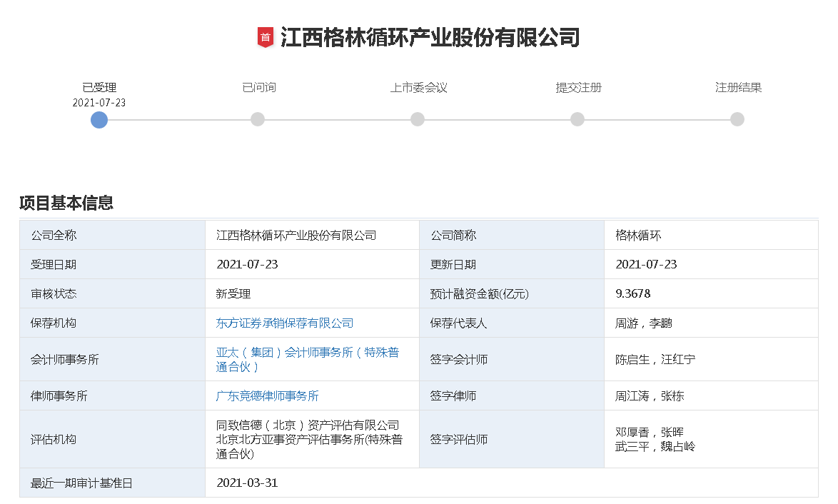Click the 注册结果 stage label

[x=737, y=87]
